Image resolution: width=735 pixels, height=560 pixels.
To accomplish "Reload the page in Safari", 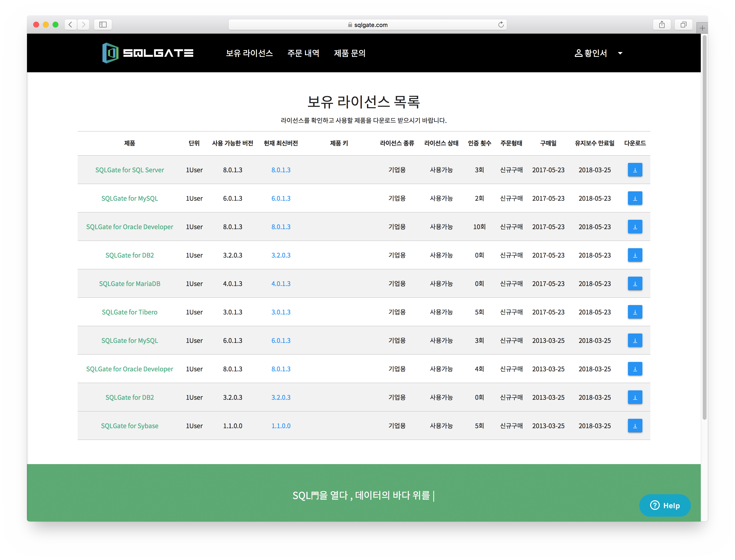I will (x=501, y=25).
